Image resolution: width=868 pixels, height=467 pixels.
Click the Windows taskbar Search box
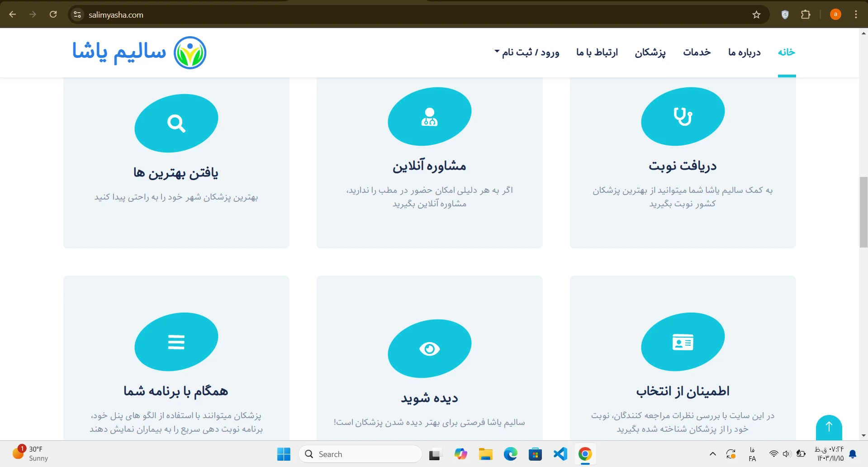click(x=360, y=454)
